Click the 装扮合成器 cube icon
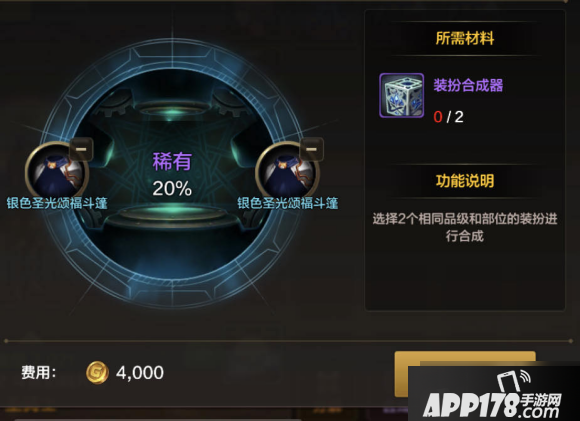580x421 pixels. 402,95
